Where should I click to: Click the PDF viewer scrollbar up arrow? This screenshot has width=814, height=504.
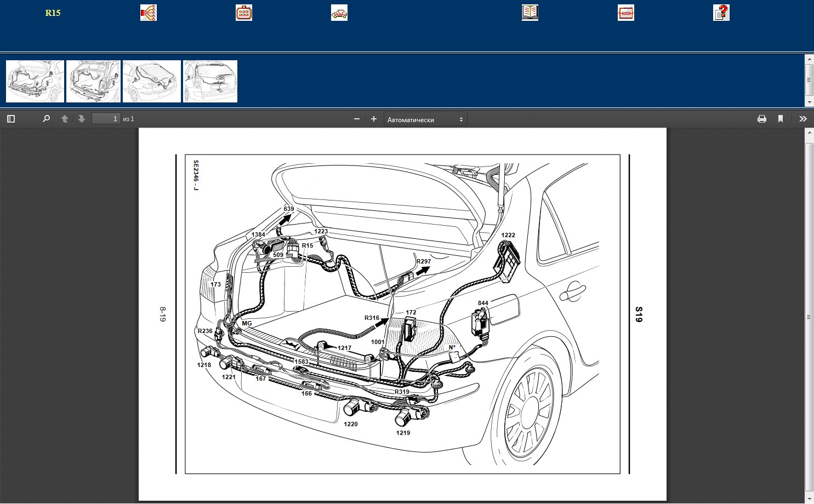tap(809, 133)
